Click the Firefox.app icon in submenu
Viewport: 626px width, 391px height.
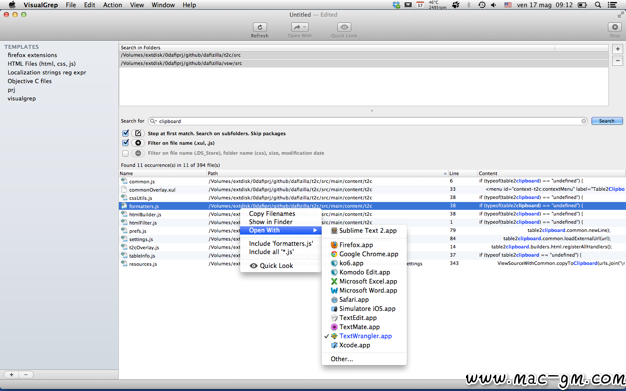coord(334,245)
